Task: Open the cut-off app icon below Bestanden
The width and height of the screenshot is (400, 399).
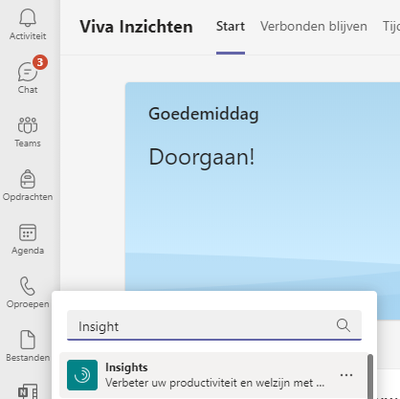Action: click(x=28, y=391)
